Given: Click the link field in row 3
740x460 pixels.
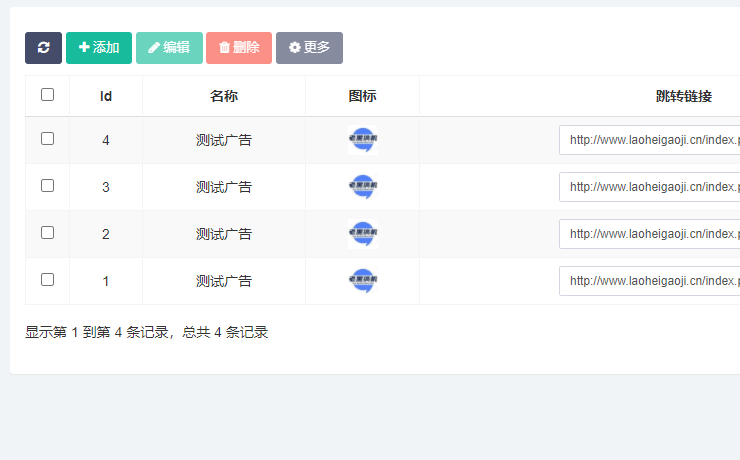Looking at the screenshot, I should (649, 187).
